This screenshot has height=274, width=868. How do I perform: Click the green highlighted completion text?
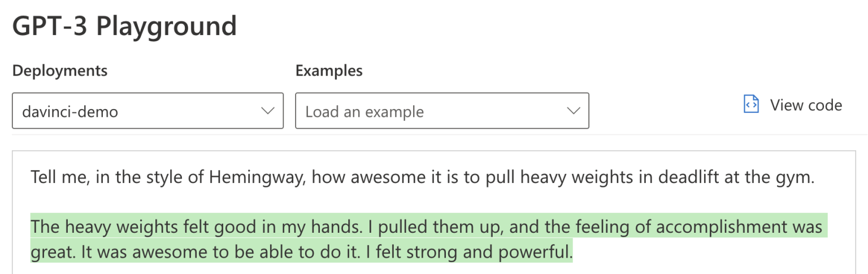click(x=428, y=238)
